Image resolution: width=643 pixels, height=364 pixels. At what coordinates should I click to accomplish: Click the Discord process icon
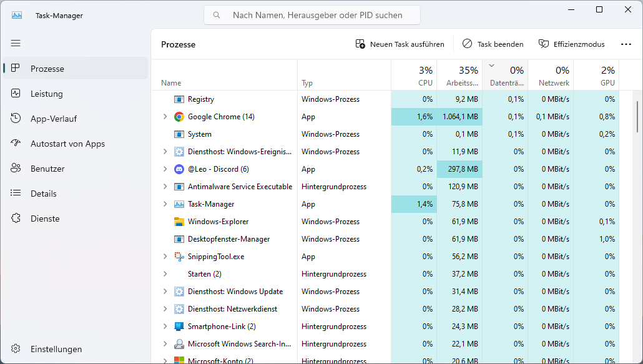click(179, 169)
